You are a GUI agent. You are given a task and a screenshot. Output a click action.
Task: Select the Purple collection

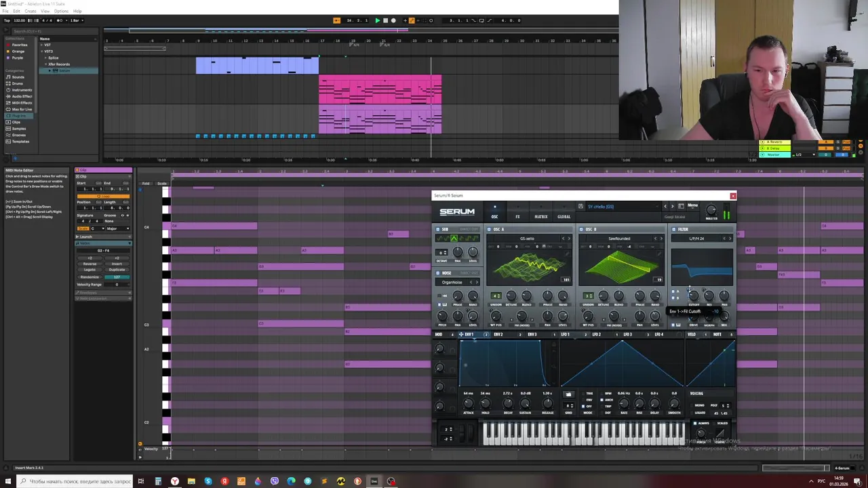click(x=18, y=58)
